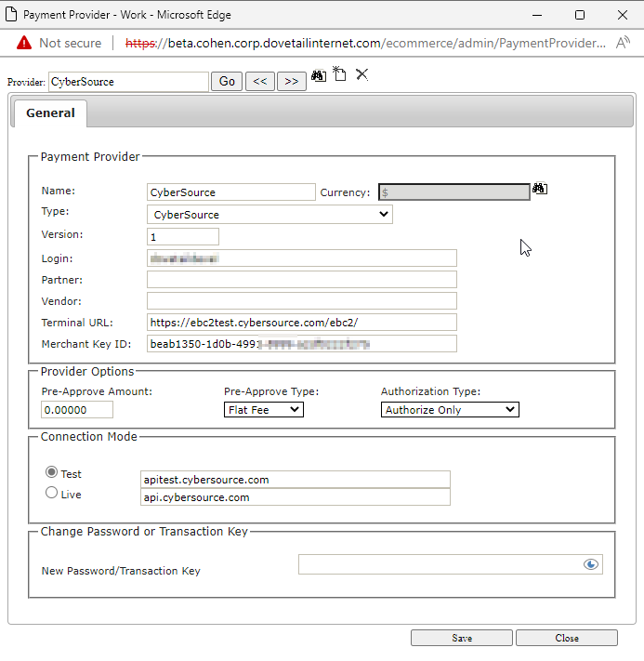Screen dimensions: 644x661
Task: Open the currency lookup binoculars icon
Action: pos(540,188)
